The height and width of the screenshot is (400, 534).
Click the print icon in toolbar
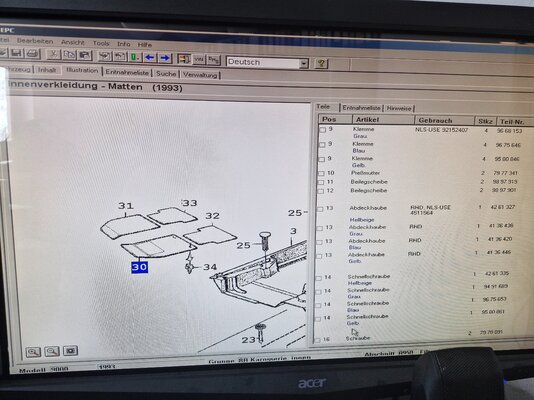click(33, 54)
